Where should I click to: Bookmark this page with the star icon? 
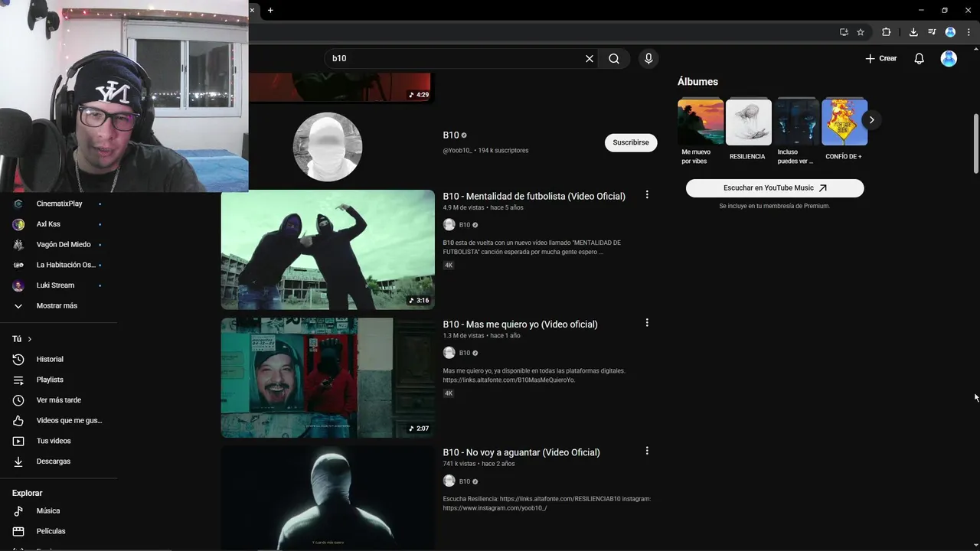[x=861, y=32]
